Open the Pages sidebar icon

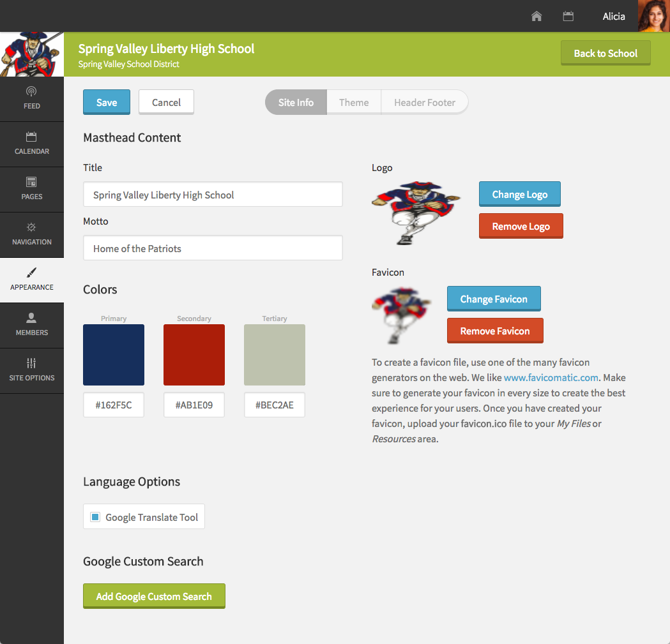tap(32, 182)
